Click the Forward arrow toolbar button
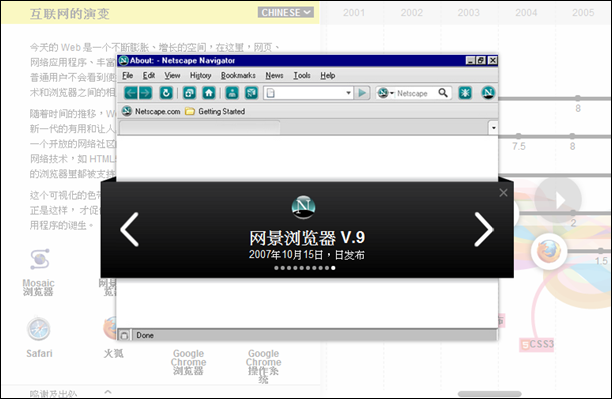 pos(145,93)
